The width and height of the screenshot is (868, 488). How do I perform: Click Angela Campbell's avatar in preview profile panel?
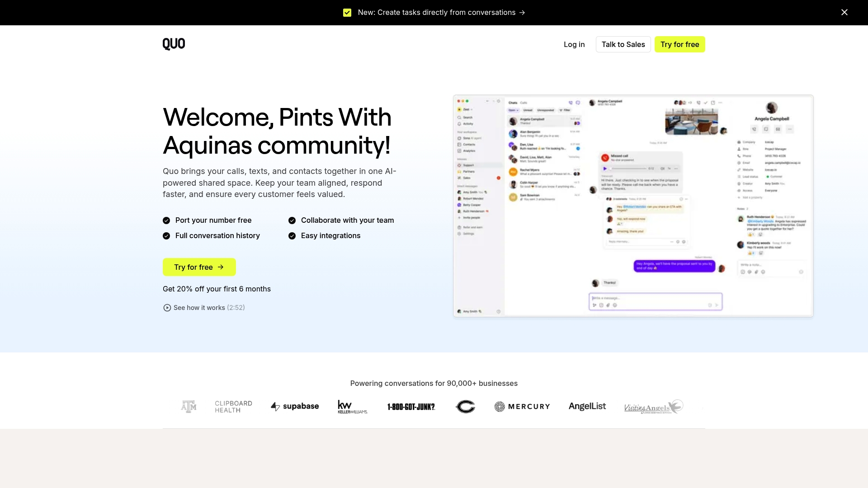tap(772, 108)
